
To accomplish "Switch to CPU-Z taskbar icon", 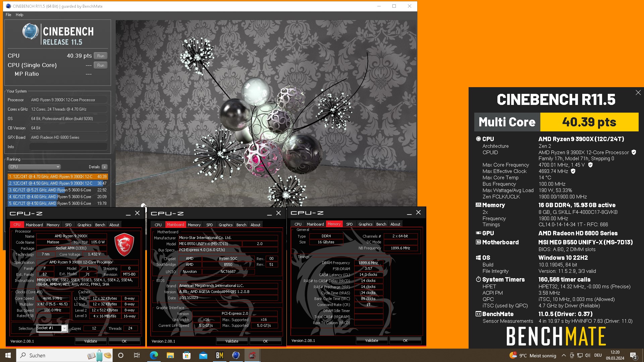I will pos(252,355).
